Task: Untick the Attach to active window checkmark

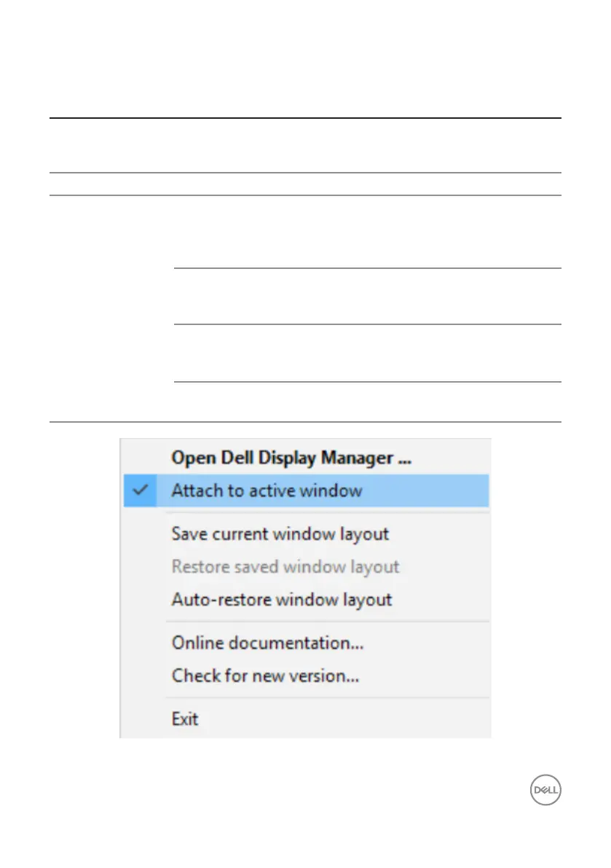Action: 141,490
